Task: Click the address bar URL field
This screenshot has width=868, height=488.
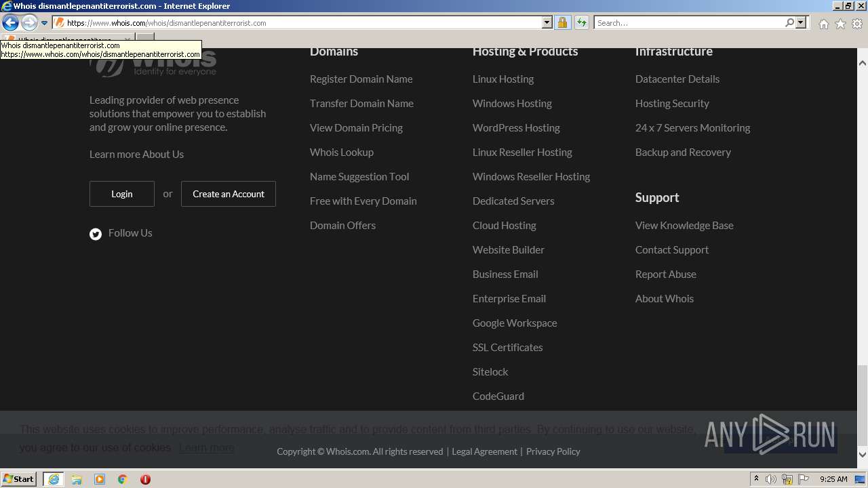Action: (298, 23)
